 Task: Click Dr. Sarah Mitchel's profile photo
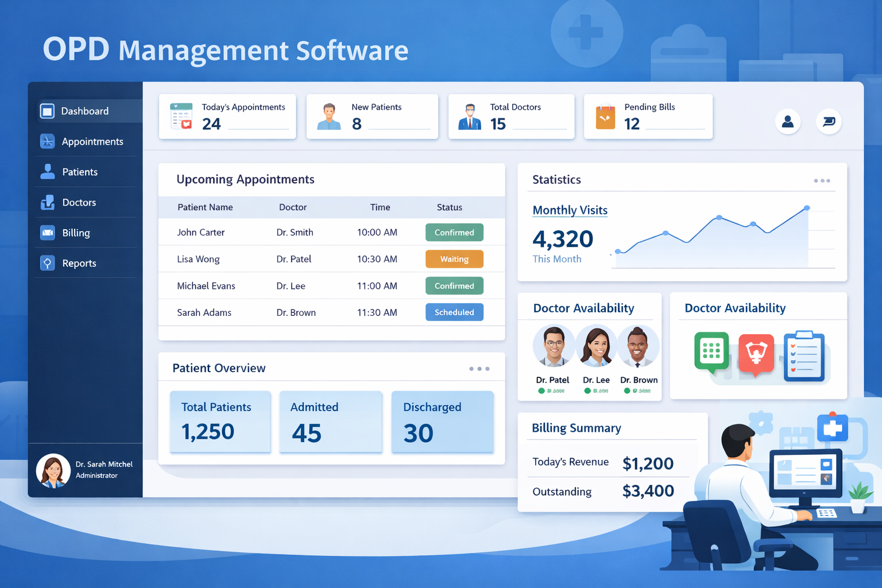click(x=53, y=470)
